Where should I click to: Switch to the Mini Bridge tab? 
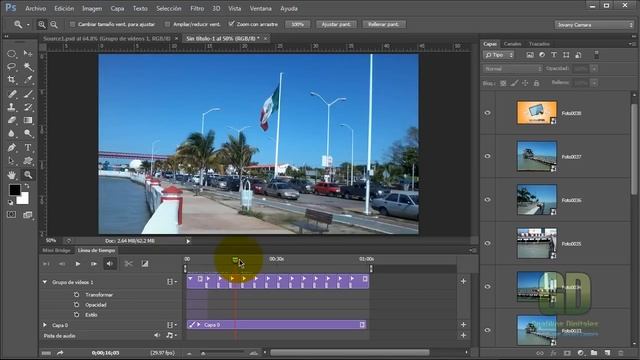[57, 250]
